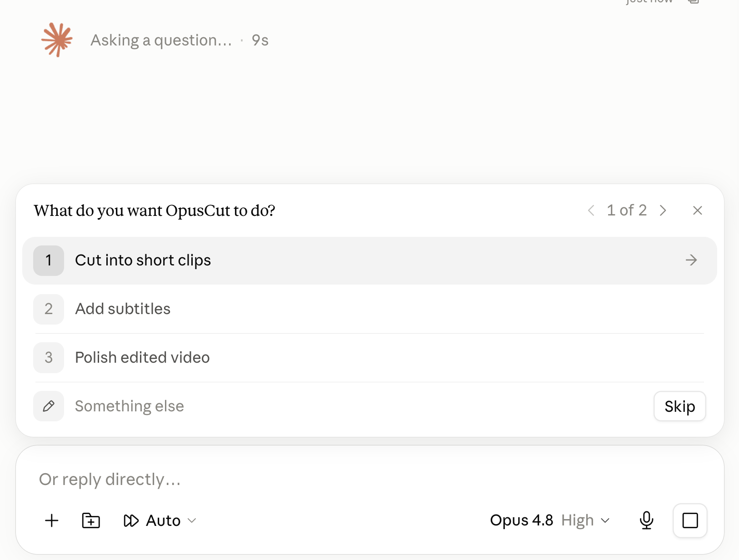
Task: Go to the previous question with left chevron
Action: click(591, 210)
